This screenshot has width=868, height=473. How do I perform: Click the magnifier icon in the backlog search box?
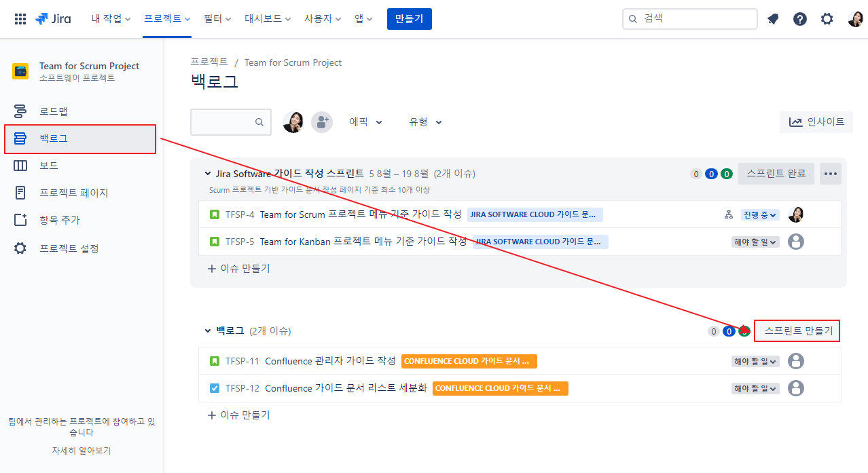click(x=259, y=122)
